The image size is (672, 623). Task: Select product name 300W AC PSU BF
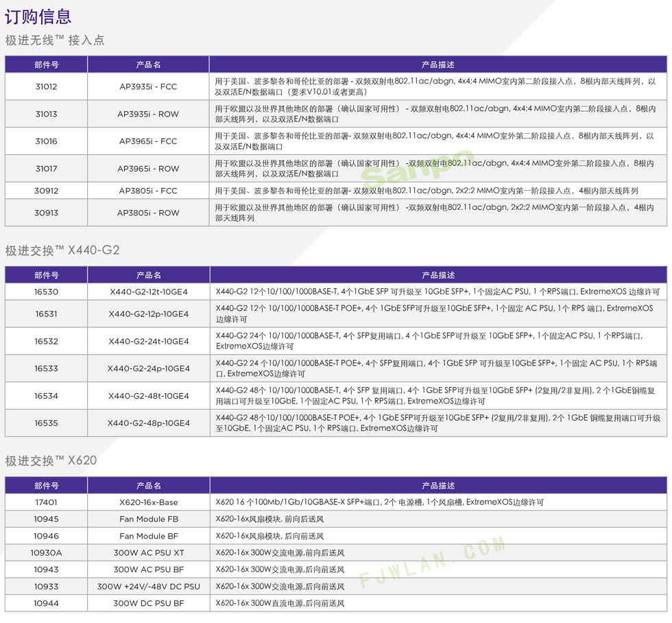(149, 569)
